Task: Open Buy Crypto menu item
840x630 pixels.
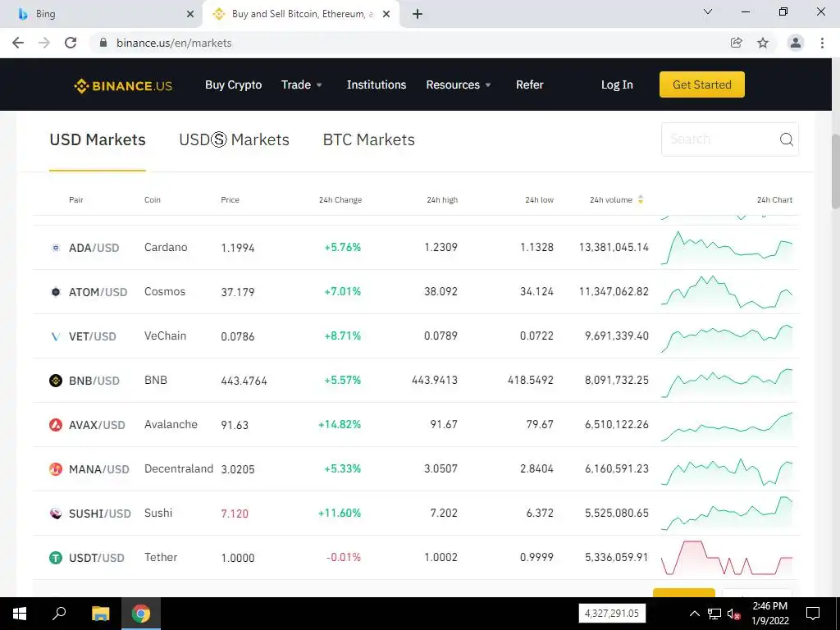Action: (x=234, y=84)
